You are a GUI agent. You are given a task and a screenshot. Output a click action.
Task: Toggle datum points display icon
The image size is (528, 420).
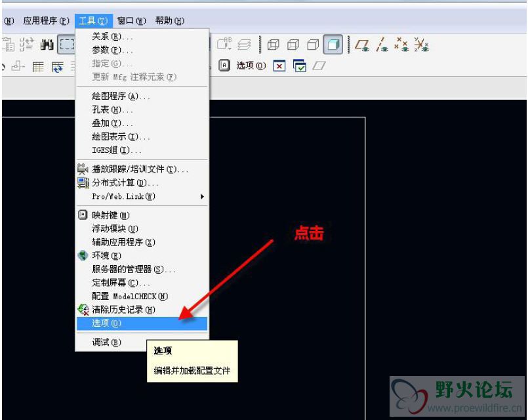tap(401, 45)
